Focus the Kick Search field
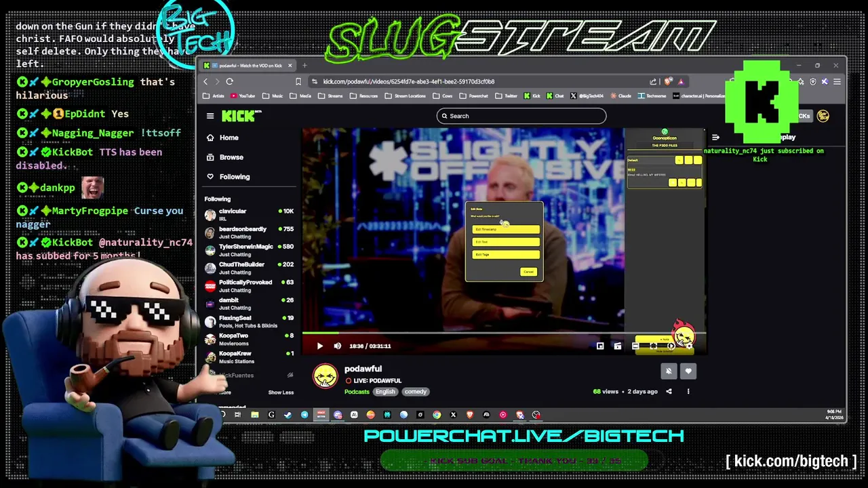Viewport: 868px width, 488px height. click(x=521, y=116)
